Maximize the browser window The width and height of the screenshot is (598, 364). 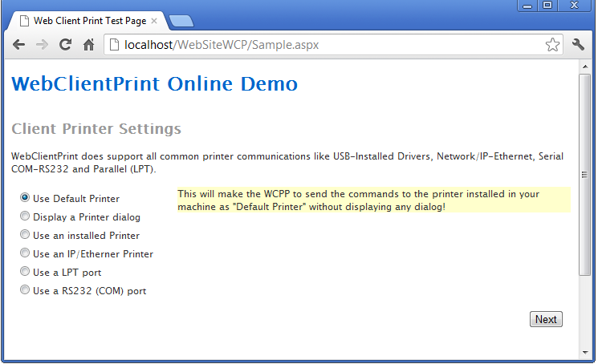click(x=547, y=6)
